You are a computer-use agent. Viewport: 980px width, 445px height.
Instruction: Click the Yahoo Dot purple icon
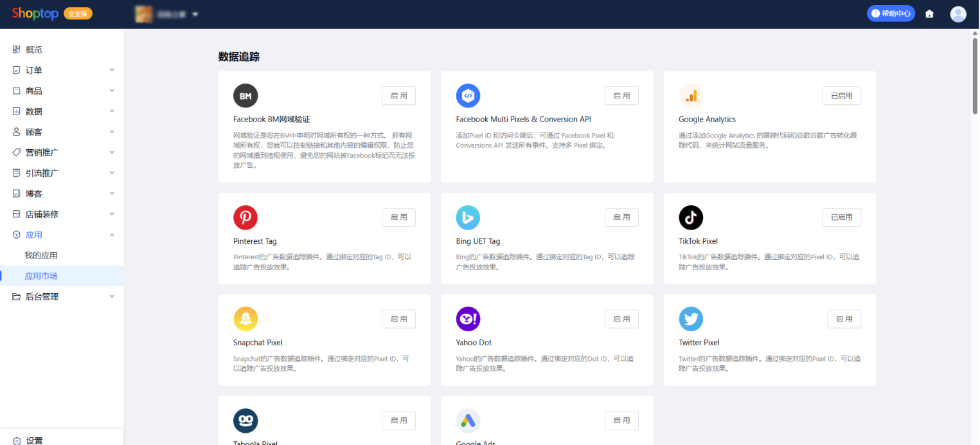click(x=468, y=319)
